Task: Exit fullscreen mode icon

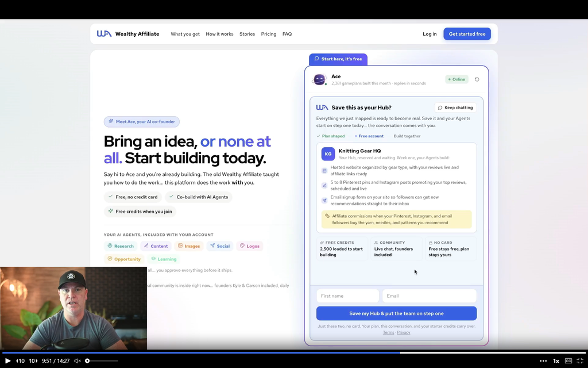Action: 580,361
